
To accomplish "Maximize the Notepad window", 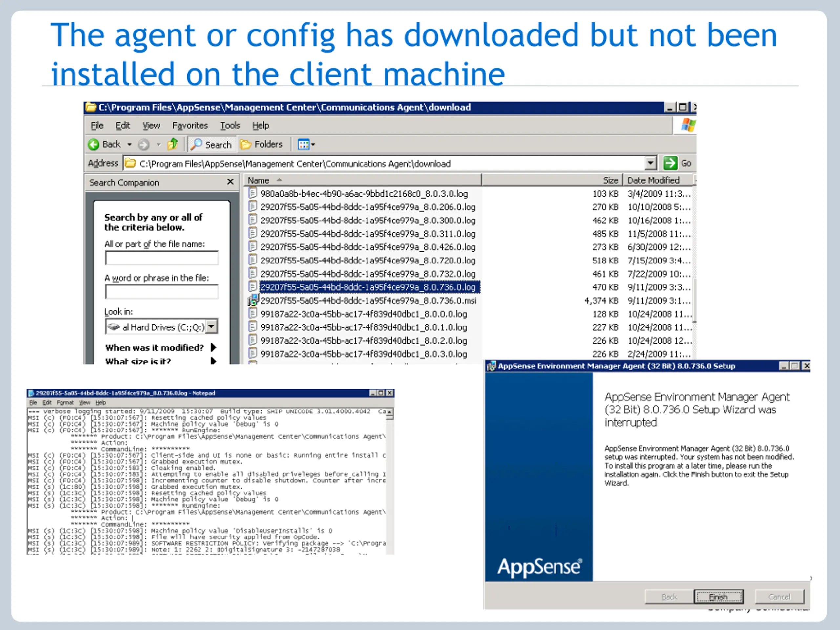I will [x=381, y=393].
